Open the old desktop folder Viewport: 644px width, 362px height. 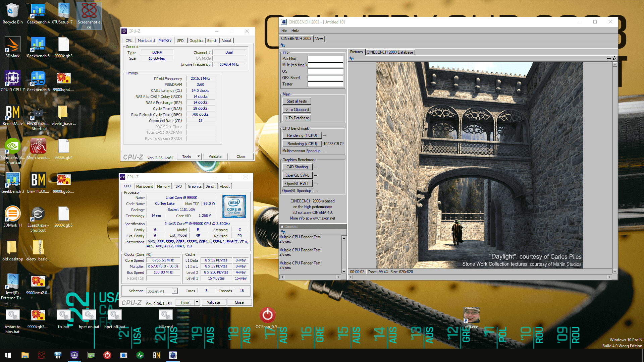(x=12, y=251)
